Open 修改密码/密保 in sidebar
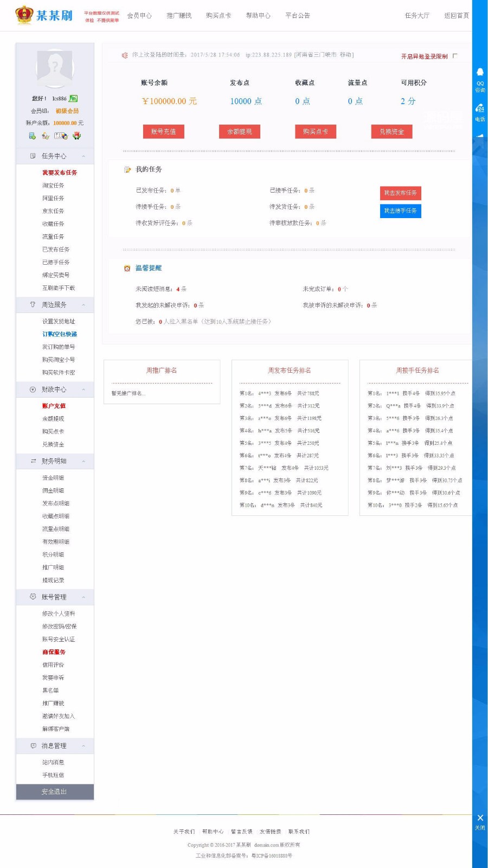The width and height of the screenshot is (488, 868). tap(60, 627)
